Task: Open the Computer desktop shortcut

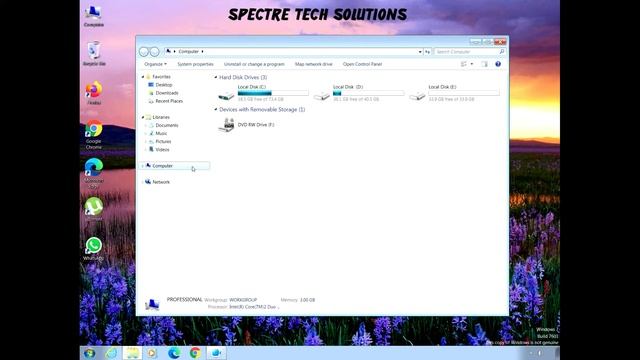Action: click(93, 16)
